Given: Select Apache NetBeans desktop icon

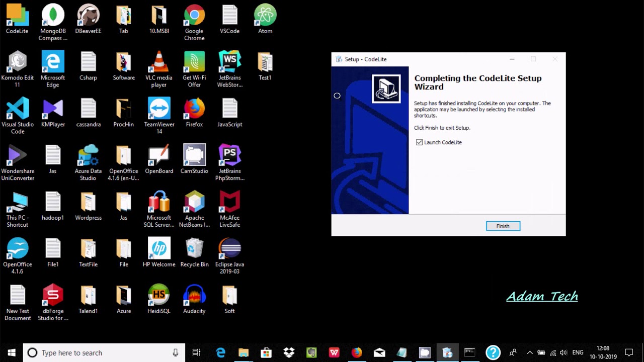Looking at the screenshot, I should [x=194, y=210].
